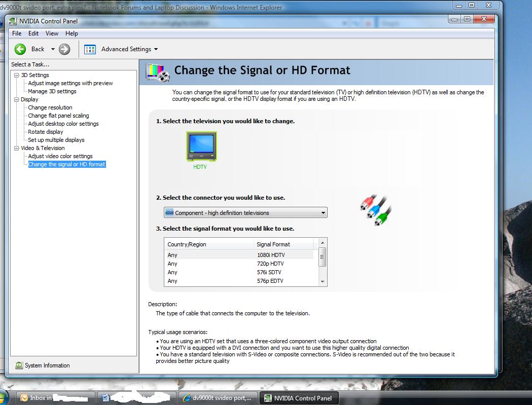
Task: Click the NVIDIA Control Panel title bar icon
Action: [13, 21]
